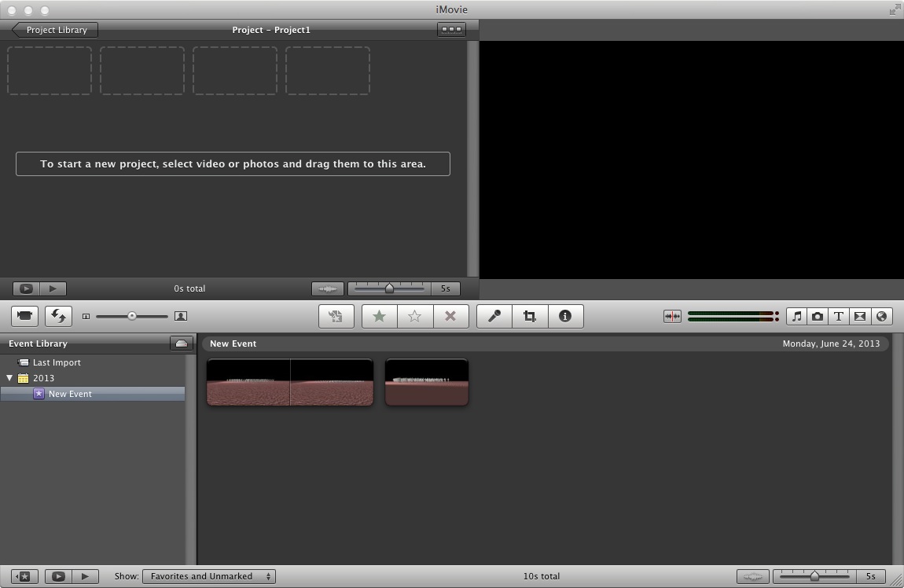Viewport: 904px width, 588px height.
Task: Click the 0s total project duration
Action: click(189, 288)
